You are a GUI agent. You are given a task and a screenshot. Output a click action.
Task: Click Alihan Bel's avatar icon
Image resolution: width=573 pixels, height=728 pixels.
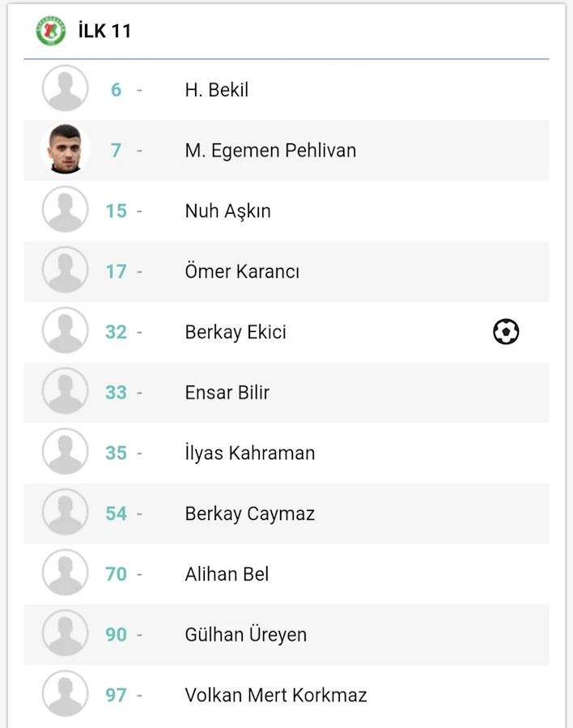(65, 573)
